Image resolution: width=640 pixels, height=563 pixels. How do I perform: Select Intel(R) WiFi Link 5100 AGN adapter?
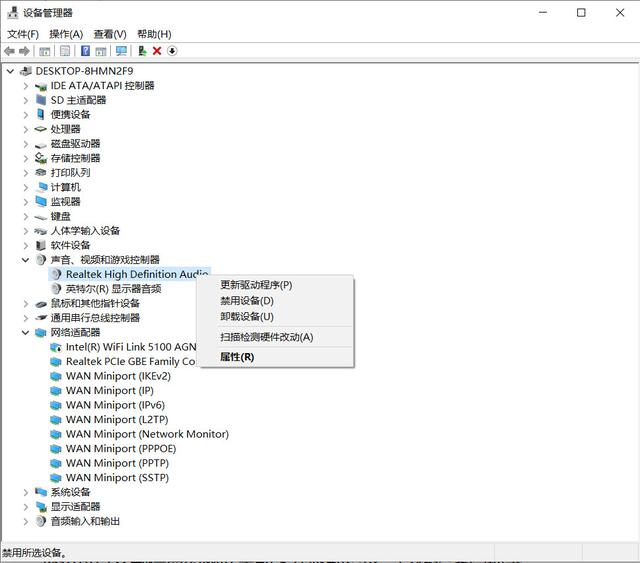point(131,347)
